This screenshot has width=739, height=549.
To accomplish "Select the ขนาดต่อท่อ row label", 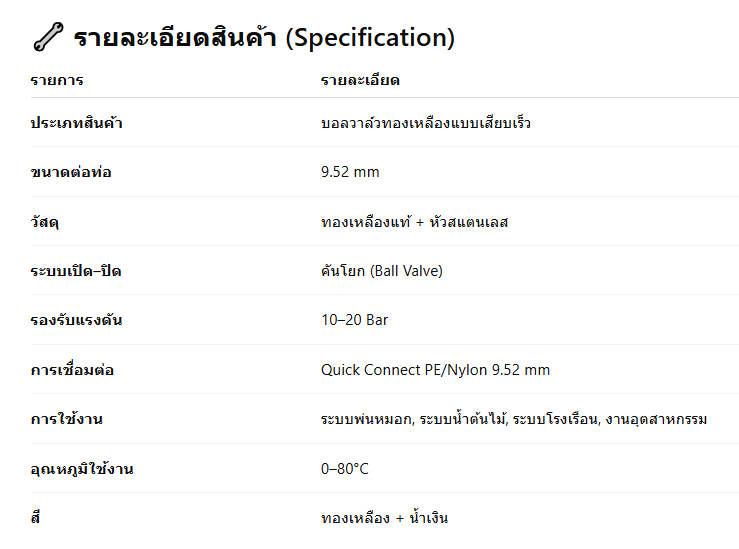I will pyautogui.click(x=71, y=172).
